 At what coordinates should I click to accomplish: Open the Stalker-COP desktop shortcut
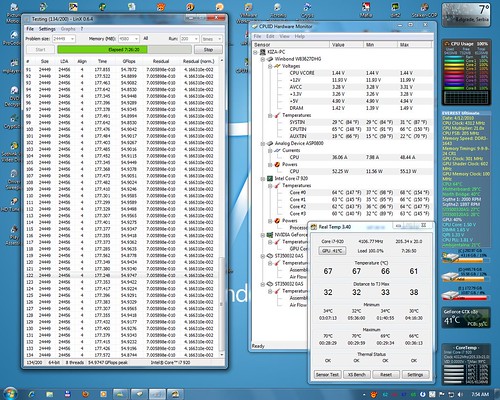(424, 10)
